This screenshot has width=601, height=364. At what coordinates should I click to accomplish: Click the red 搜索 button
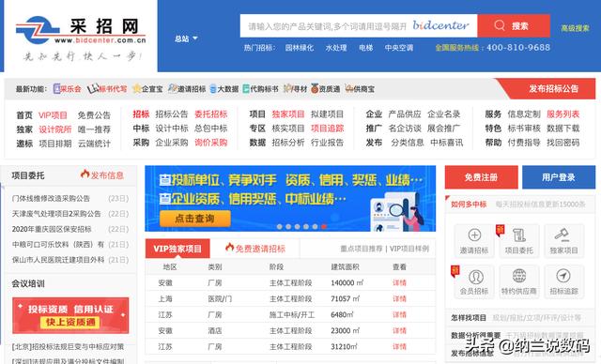[x=514, y=25]
